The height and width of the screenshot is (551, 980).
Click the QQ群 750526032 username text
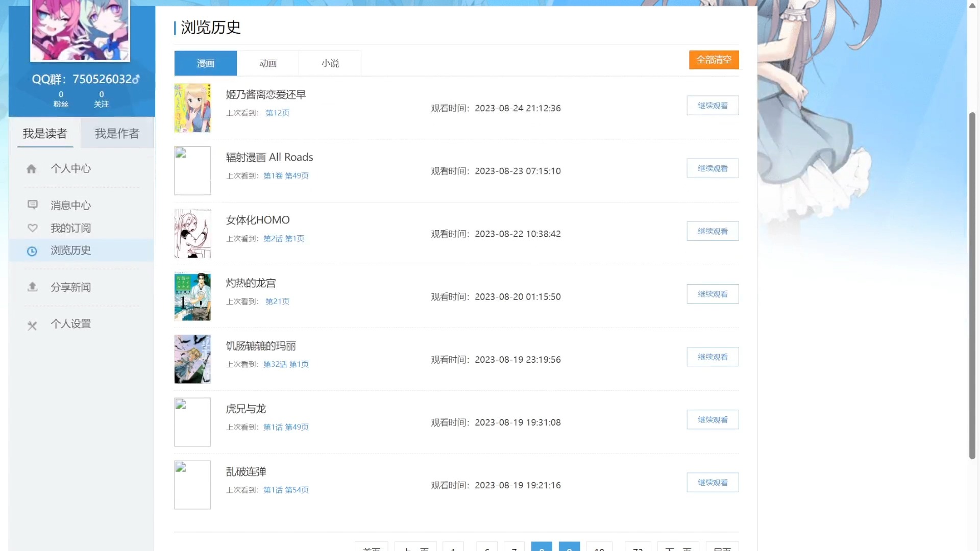(86, 79)
